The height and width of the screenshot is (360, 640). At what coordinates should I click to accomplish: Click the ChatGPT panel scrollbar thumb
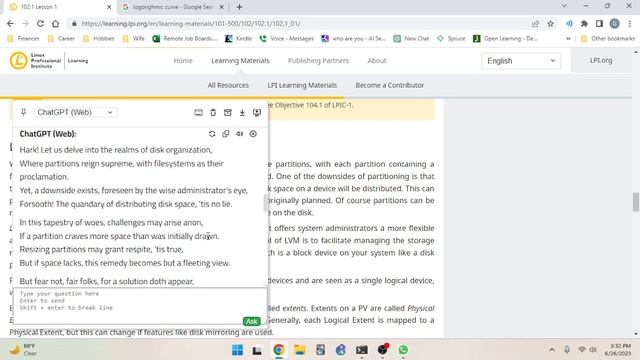pos(266,203)
